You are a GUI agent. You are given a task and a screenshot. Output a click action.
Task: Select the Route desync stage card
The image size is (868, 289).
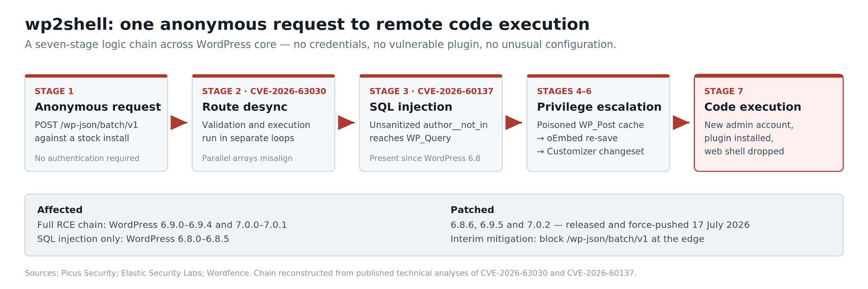264,123
